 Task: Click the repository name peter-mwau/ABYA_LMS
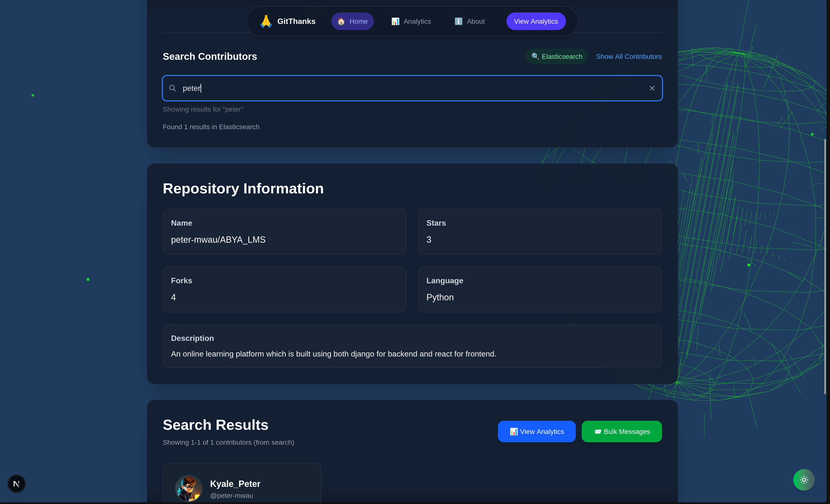coord(218,240)
